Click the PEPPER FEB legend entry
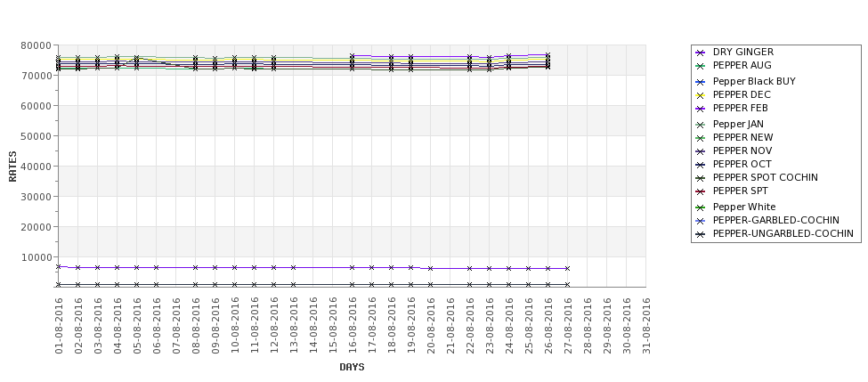The height and width of the screenshot is (382, 868). click(732, 108)
